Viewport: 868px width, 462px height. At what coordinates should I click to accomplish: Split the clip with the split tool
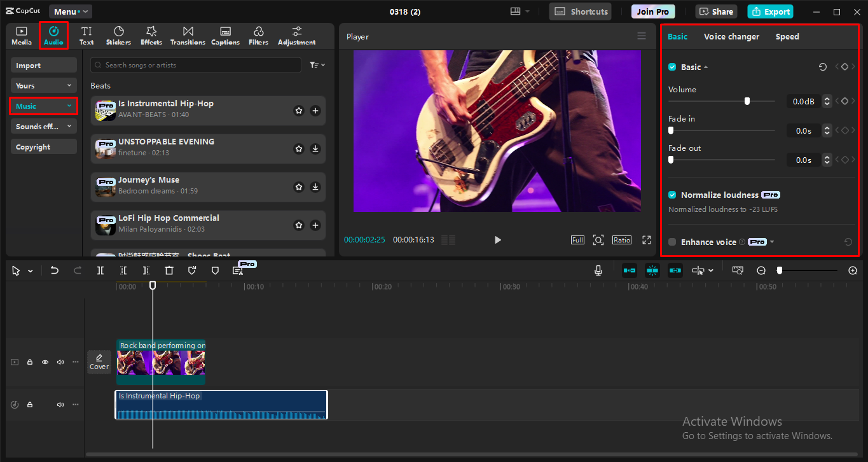click(x=100, y=270)
